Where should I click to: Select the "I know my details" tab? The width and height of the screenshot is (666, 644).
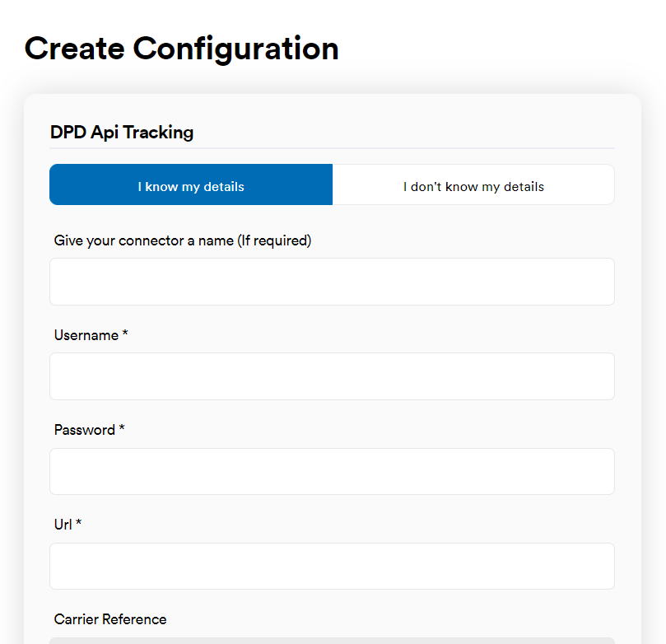pyautogui.click(x=190, y=184)
